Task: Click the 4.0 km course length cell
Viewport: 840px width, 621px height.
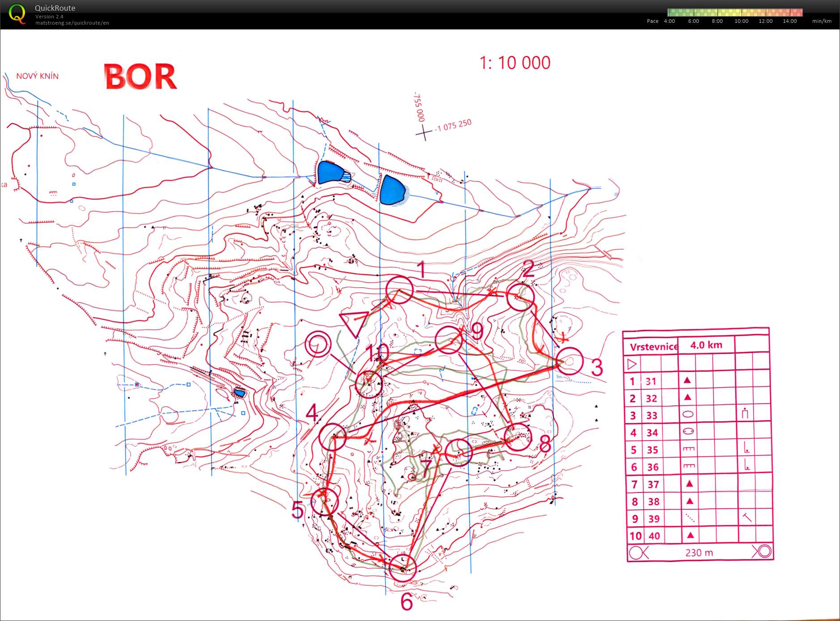Action: pyautogui.click(x=706, y=345)
